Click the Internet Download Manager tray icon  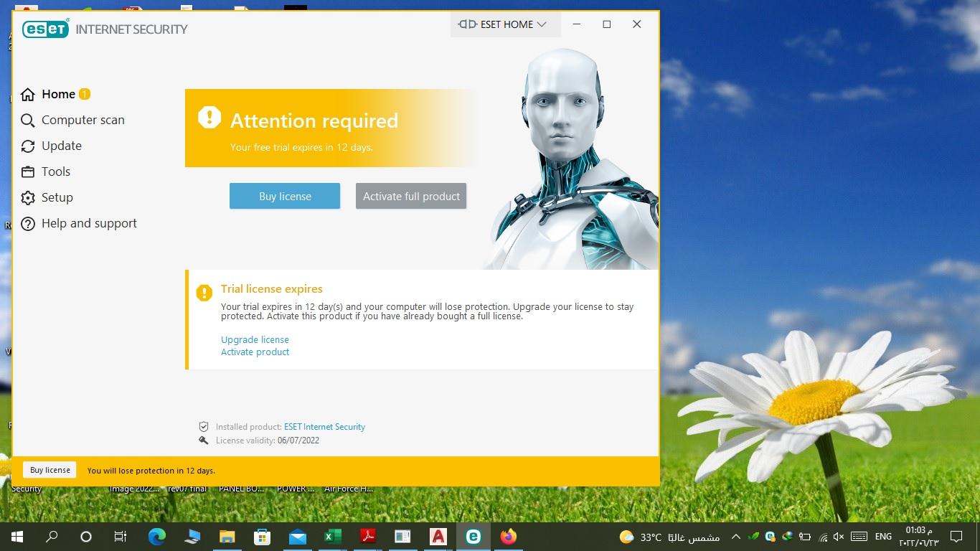[787, 537]
